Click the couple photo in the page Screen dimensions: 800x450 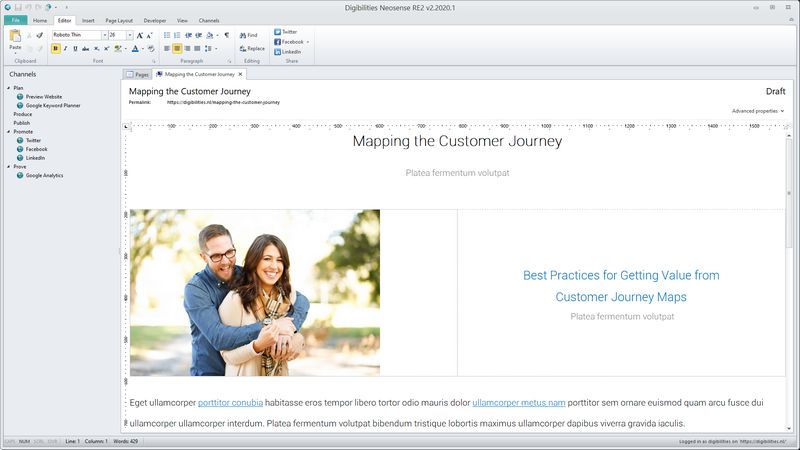pyautogui.click(x=254, y=292)
